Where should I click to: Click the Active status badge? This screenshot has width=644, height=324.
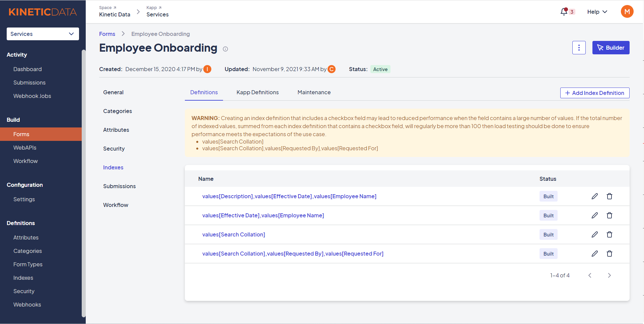click(x=380, y=69)
